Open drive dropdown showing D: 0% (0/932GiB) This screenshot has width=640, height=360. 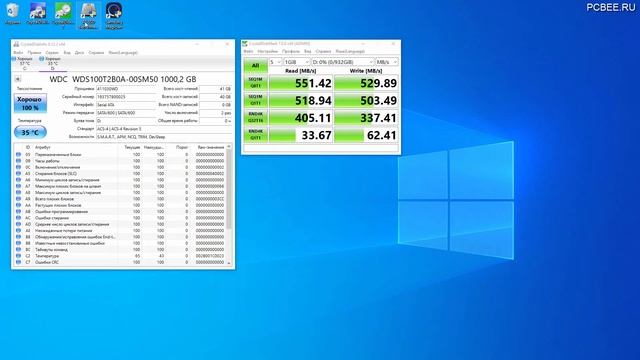point(342,62)
